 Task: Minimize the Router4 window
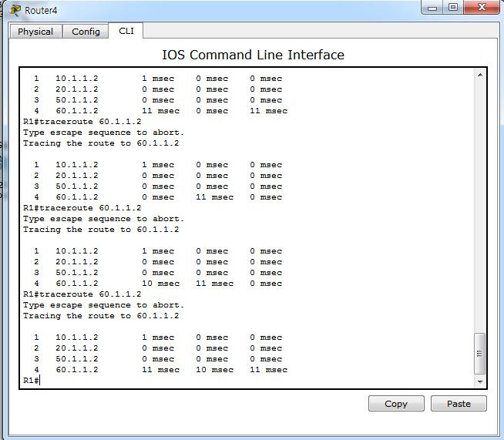[432, 8]
